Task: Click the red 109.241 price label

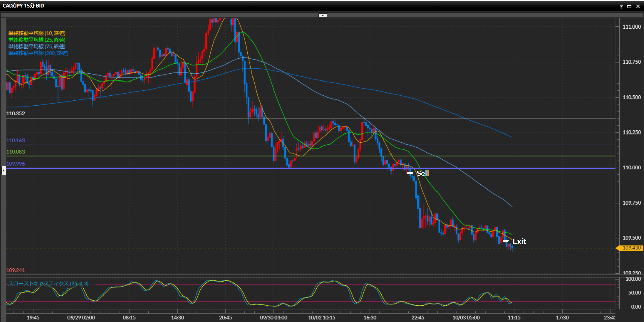Action: point(15,270)
